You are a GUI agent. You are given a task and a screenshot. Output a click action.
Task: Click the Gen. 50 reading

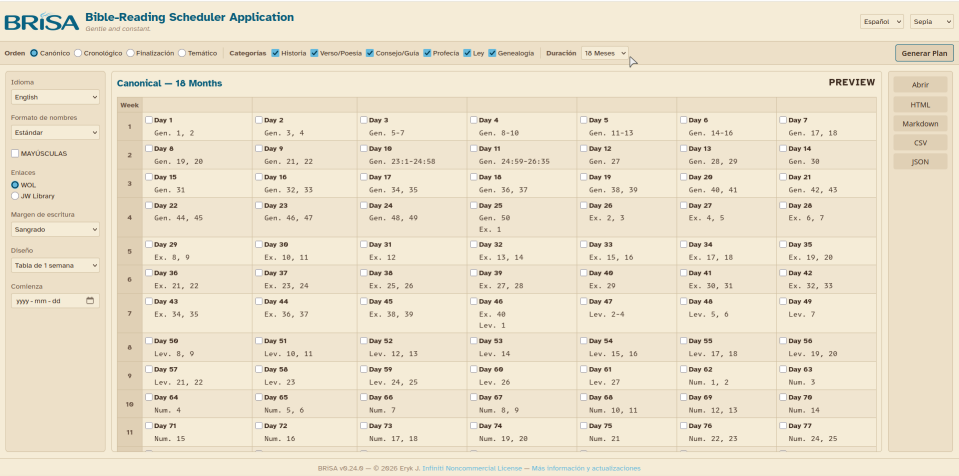(x=495, y=218)
